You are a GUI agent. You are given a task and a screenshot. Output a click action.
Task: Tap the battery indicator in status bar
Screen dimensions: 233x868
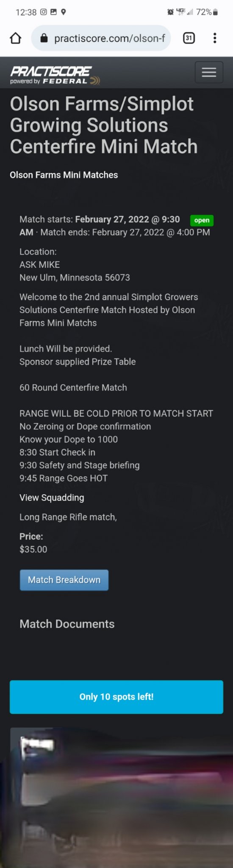point(215,12)
